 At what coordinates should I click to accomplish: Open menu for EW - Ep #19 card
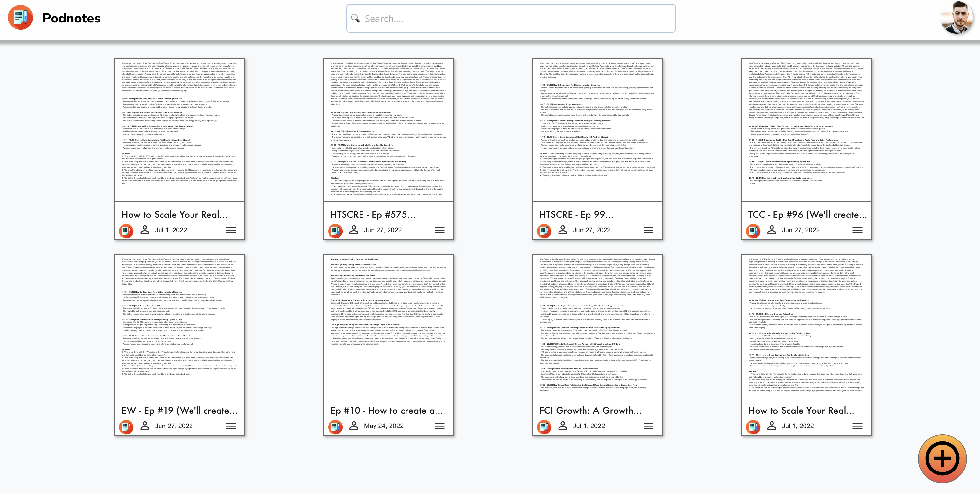pos(231,426)
